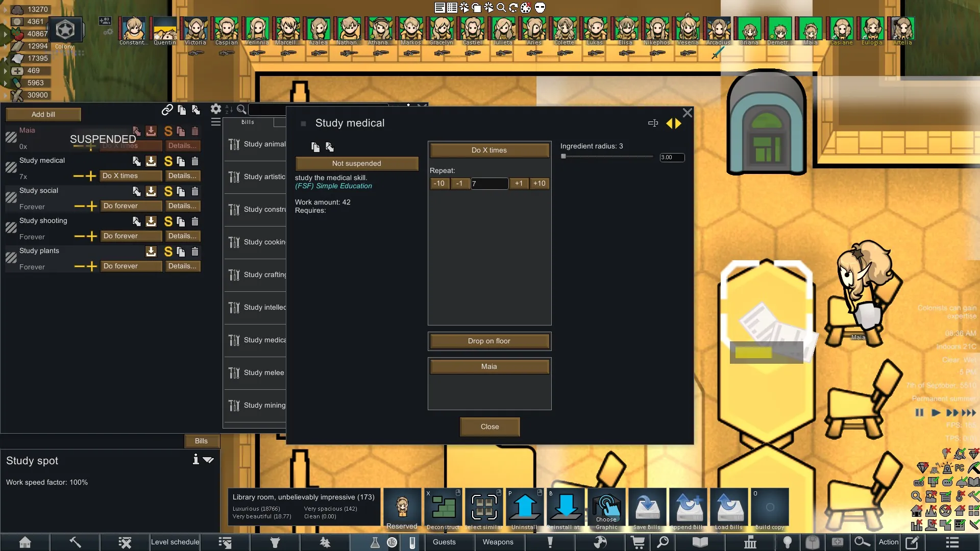Click the Save Bills icon
Image resolution: width=980 pixels, height=551 pixels.
coord(647,507)
